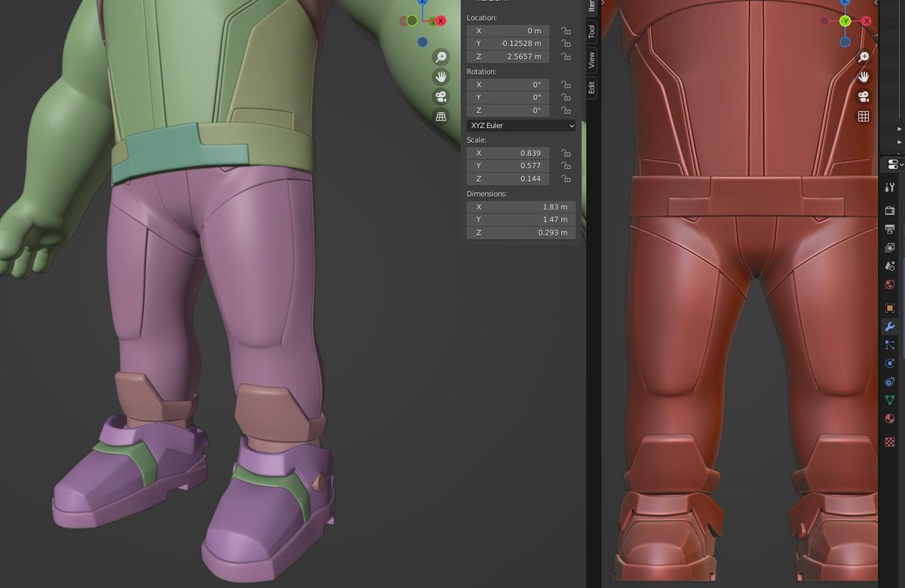Open Tool properties tab with wrench-screwdriver icon

[890, 188]
